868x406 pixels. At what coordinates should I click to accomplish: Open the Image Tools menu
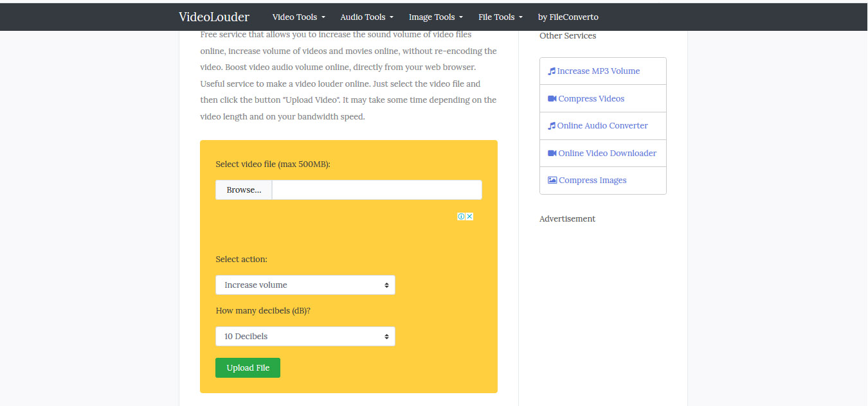click(x=435, y=17)
